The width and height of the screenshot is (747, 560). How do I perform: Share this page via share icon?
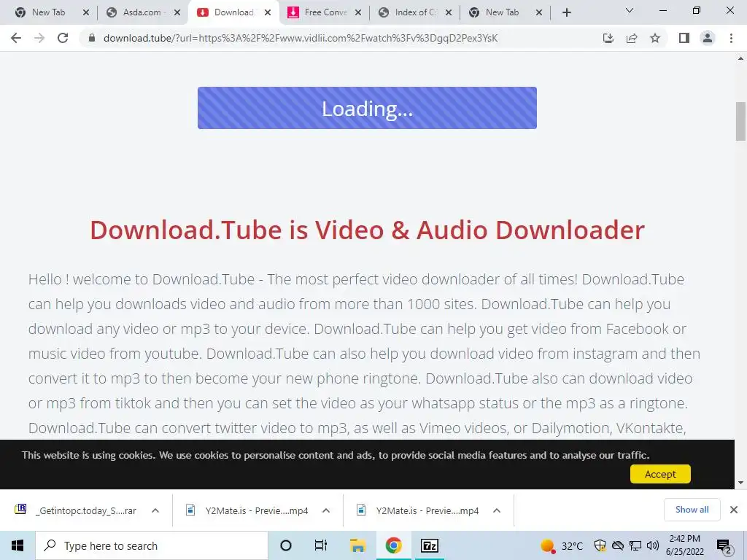click(x=632, y=38)
